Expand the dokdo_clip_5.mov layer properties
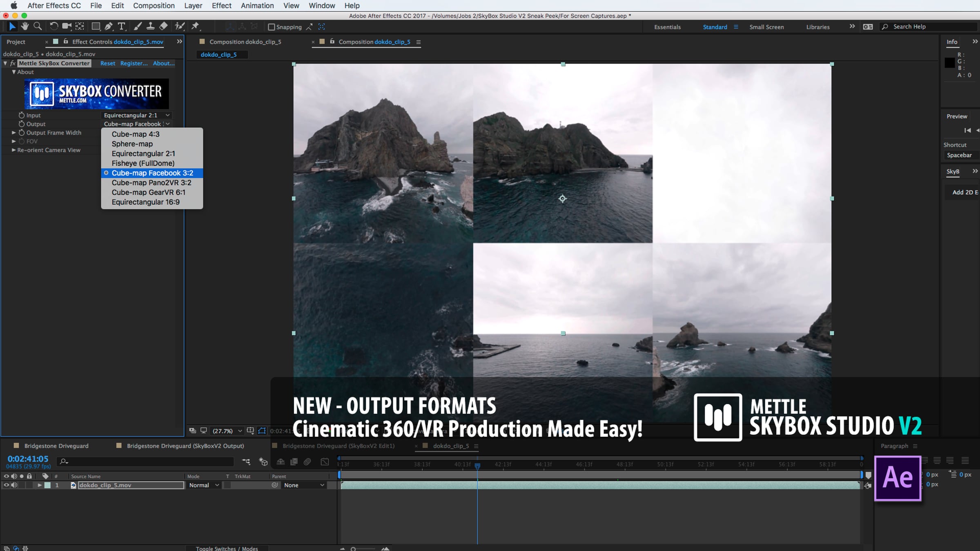The height and width of the screenshot is (551, 980). (40, 485)
